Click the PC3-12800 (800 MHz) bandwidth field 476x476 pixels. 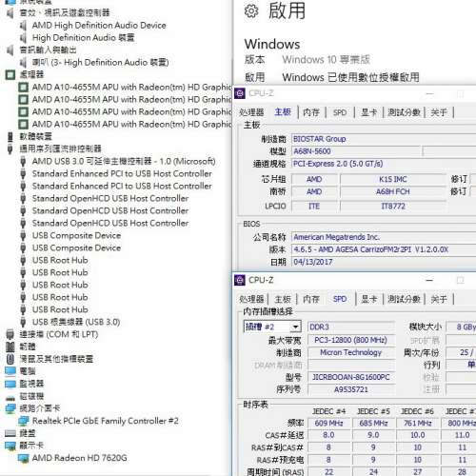[351, 340]
